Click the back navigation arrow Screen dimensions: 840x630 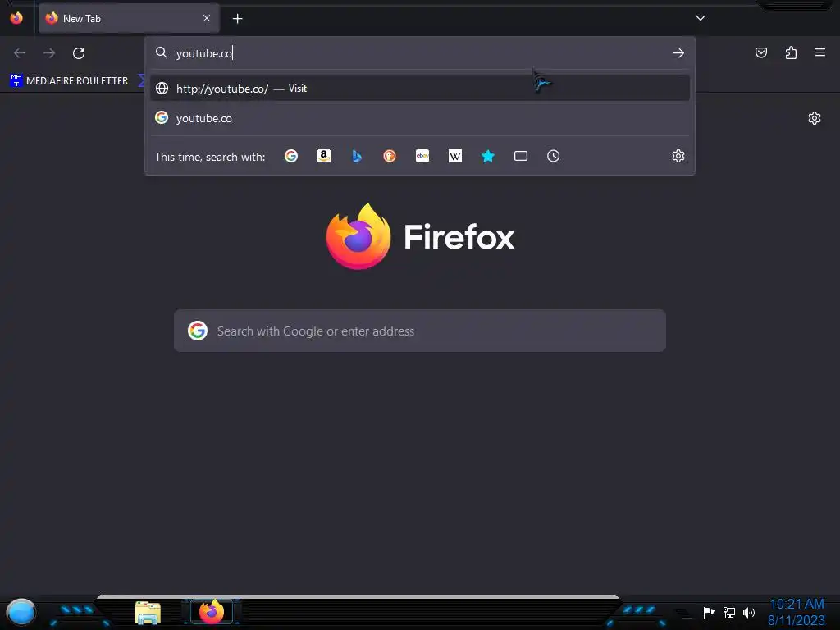click(x=20, y=53)
